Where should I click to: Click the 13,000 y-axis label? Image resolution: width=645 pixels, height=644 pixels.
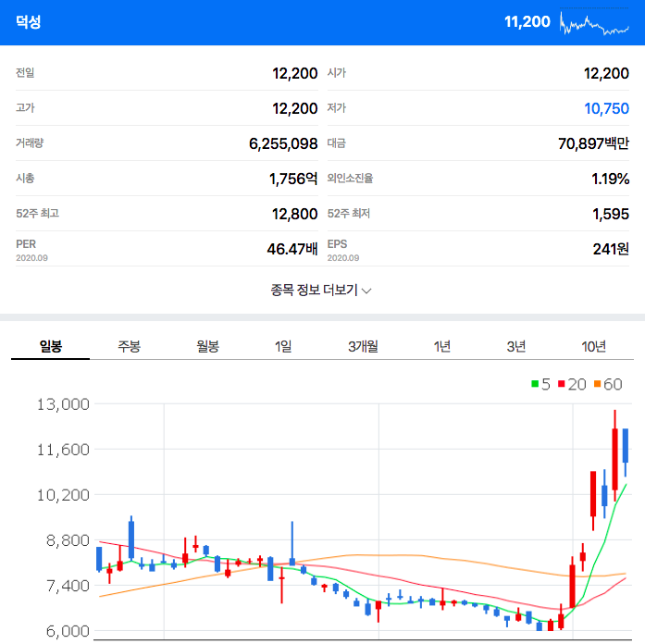(x=63, y=404)
